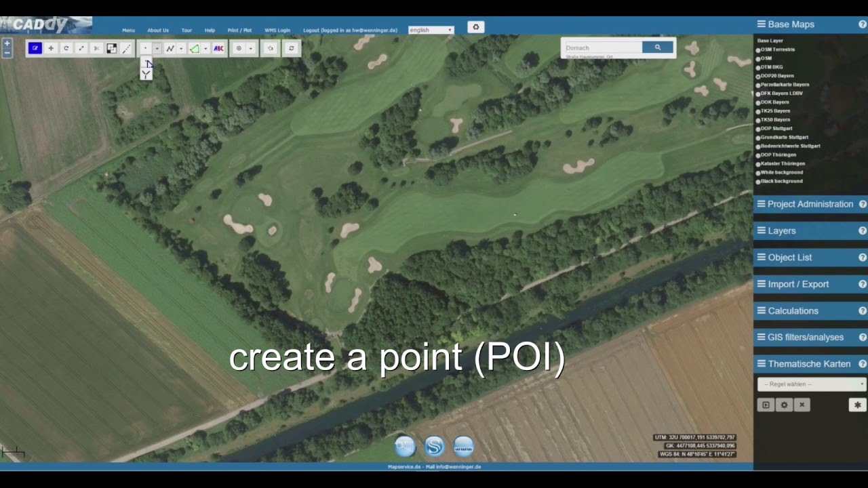
Task: Select the green polygon draw tool
Action: point(195,48)
